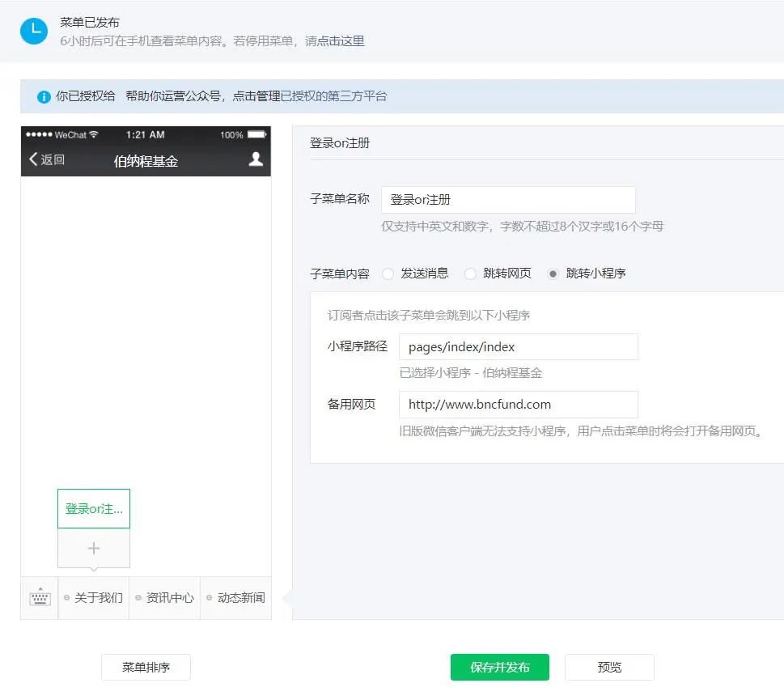Open the 资讯中心 menu tab
This screenshot has width=784, height=700.
click(x=164, y=598)
